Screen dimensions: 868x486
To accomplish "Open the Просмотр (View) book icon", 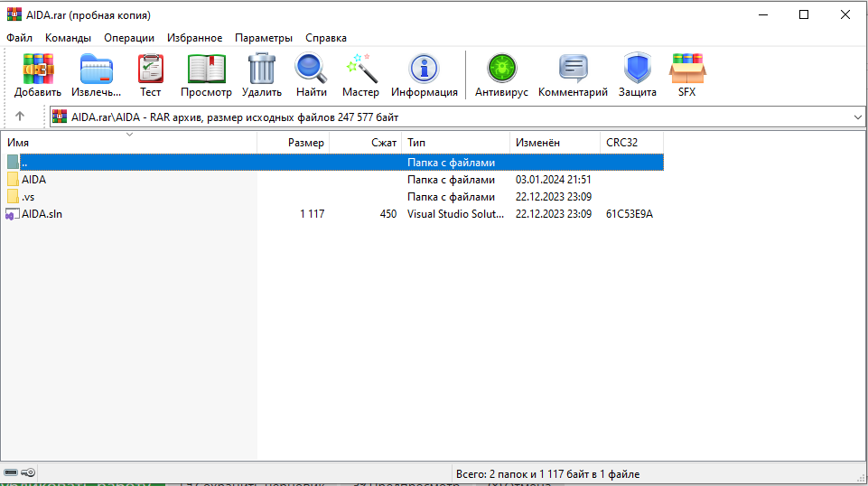I will tap(206, 70).
